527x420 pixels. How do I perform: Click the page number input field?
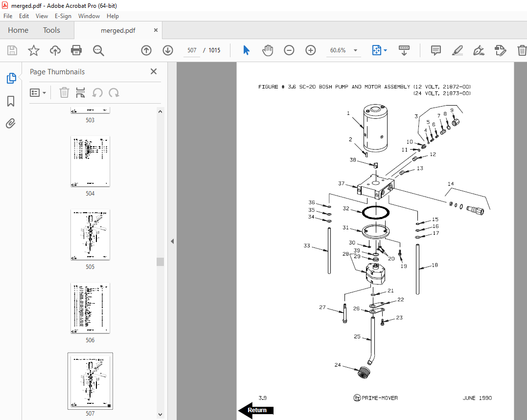(x=192, y=50)
